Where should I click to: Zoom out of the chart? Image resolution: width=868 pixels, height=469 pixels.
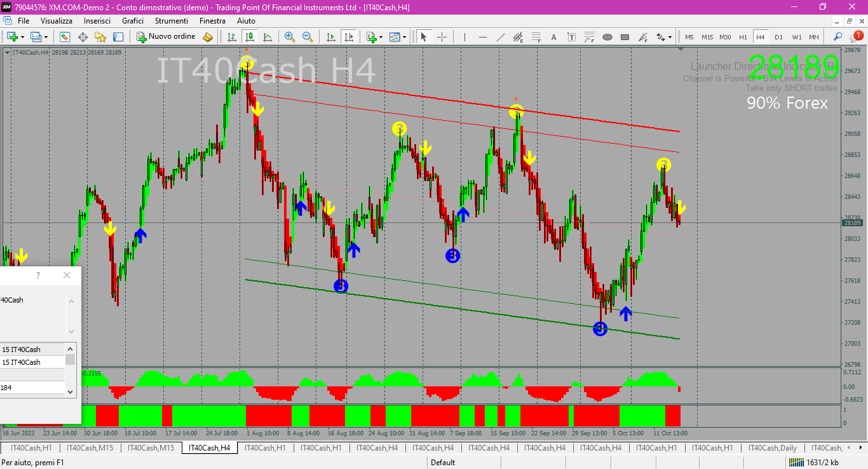[308, 37]
